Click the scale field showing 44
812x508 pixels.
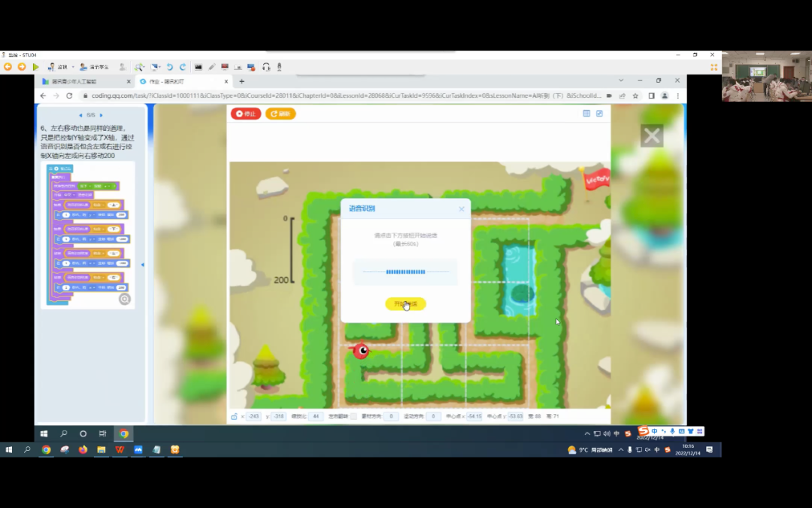315,416
